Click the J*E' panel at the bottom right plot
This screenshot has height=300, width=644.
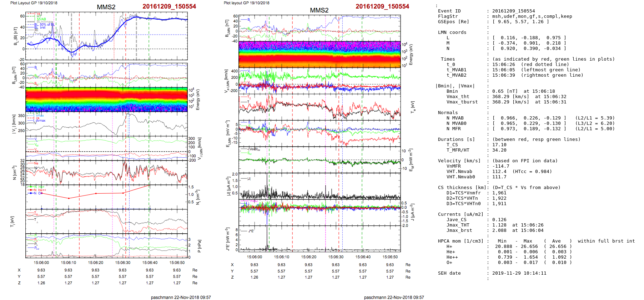coord(320,239)
